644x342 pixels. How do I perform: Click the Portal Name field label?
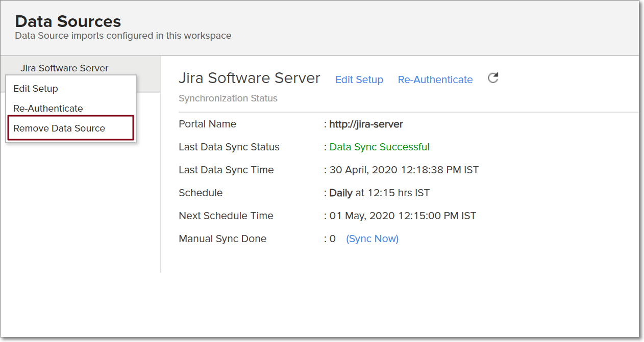pos(207,124)
